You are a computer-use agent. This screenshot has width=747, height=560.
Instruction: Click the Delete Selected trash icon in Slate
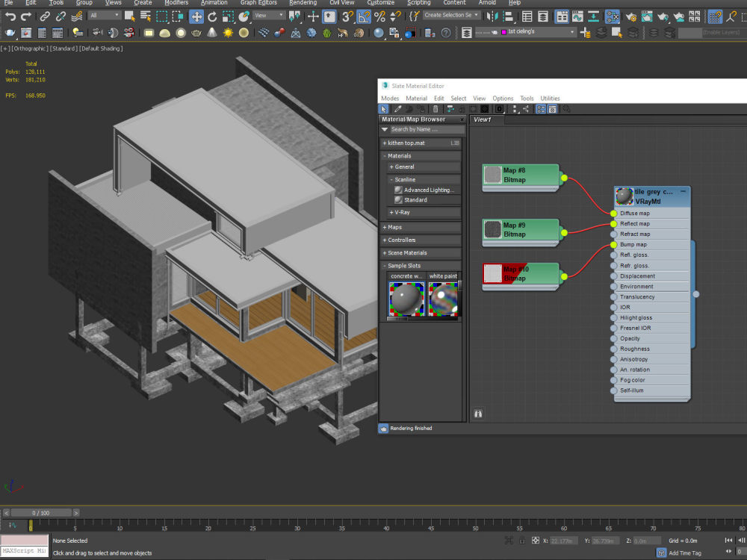coord(435,109)
